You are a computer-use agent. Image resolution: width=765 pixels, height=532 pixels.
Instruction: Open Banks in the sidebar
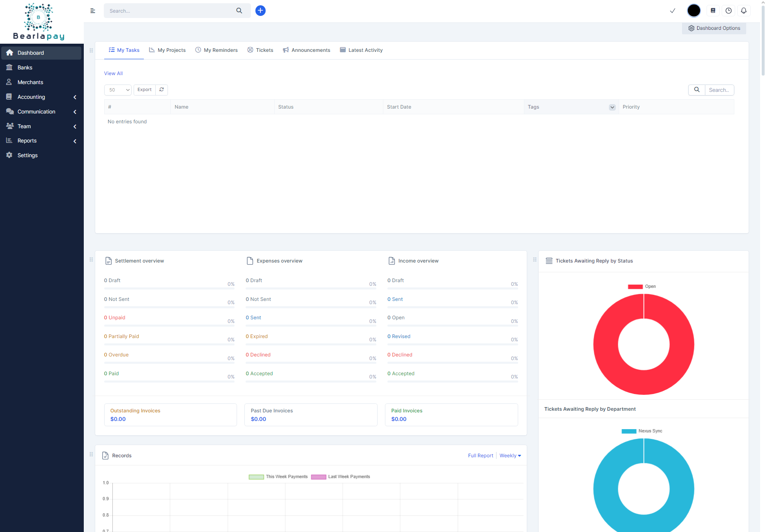(41, 67)
